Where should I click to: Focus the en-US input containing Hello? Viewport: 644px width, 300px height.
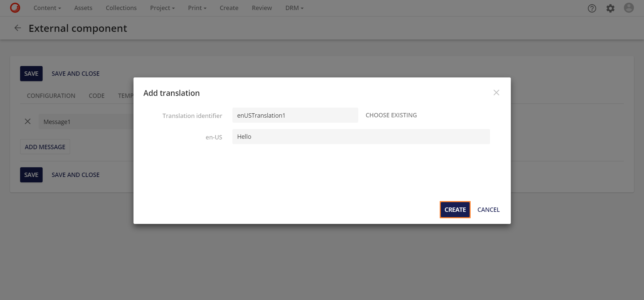coord(361,136)
